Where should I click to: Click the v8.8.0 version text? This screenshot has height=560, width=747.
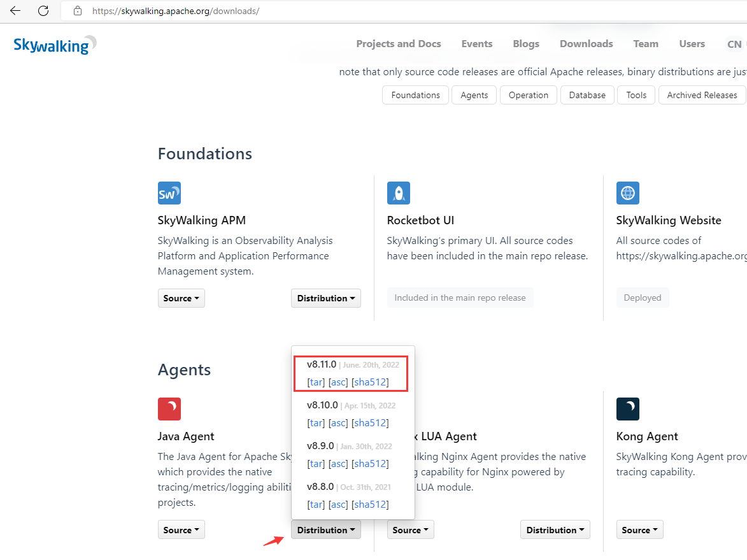tap(320, 487)
